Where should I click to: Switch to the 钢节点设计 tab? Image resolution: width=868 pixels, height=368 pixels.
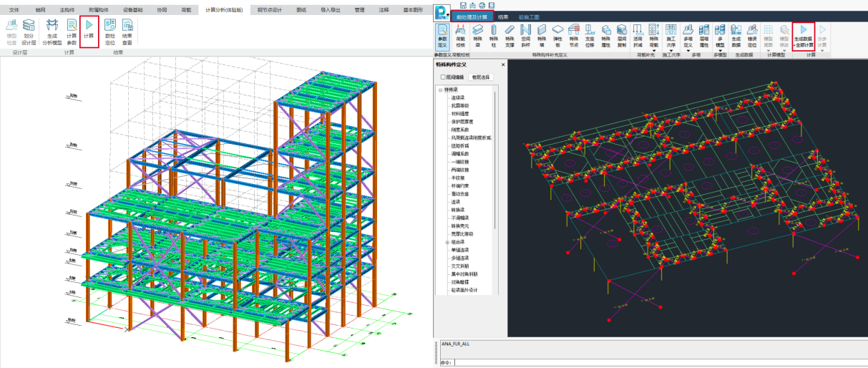pyautogui.click(x=269, y=10)
